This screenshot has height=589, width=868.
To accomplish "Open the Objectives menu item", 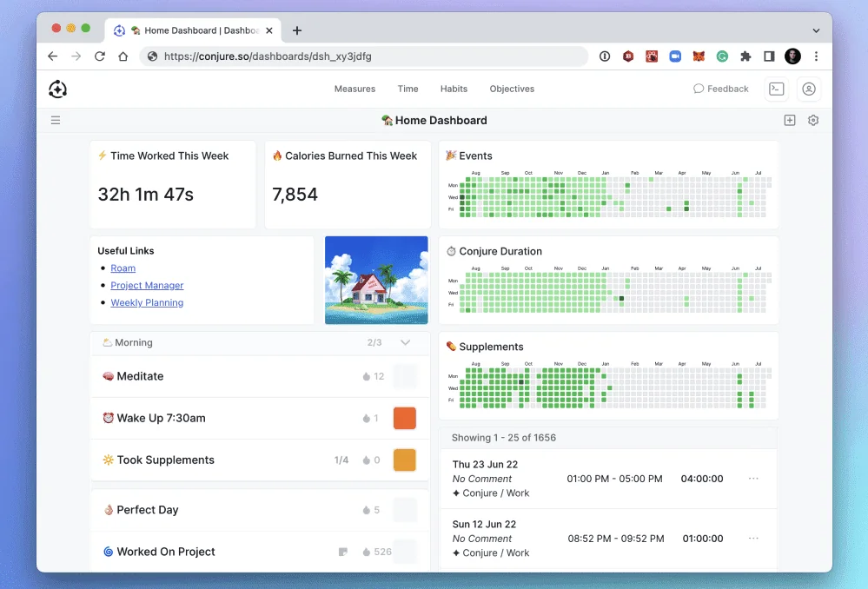I will (x=512, y=89).
